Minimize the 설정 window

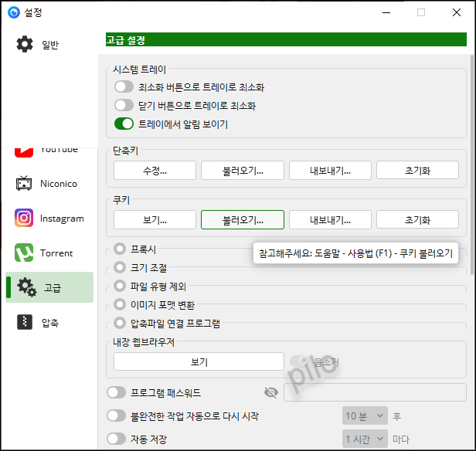[386, 12]
